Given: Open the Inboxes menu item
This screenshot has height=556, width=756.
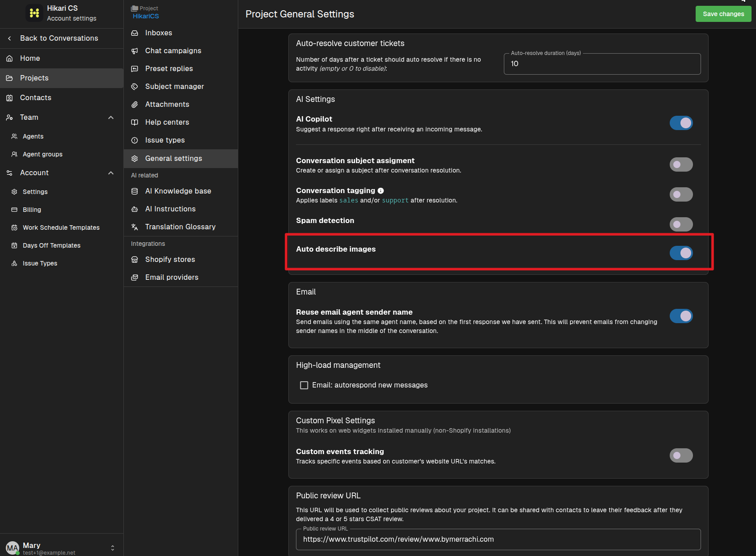Looking at the screenshot, I should (181, 33).
